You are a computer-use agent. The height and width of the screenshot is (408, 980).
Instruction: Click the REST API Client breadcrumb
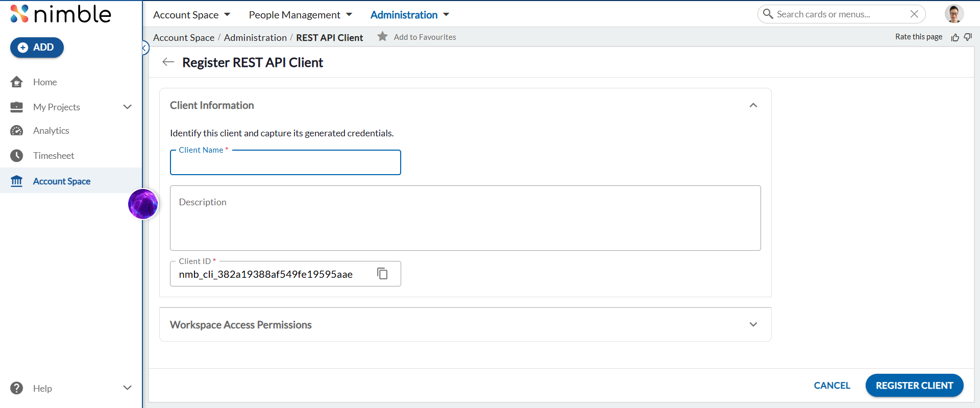pos(330,37)
